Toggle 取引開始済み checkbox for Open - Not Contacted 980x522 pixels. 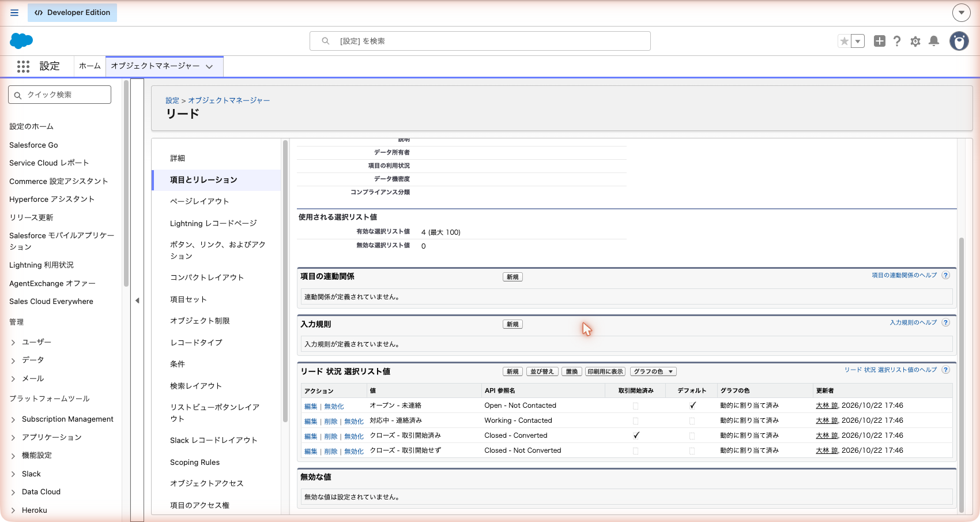pyautogui.click(x=635, y=406)
